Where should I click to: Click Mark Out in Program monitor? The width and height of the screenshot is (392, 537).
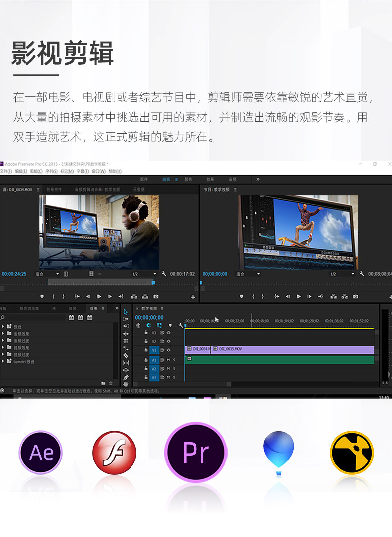pyautogui.click(x=262, y=296)
